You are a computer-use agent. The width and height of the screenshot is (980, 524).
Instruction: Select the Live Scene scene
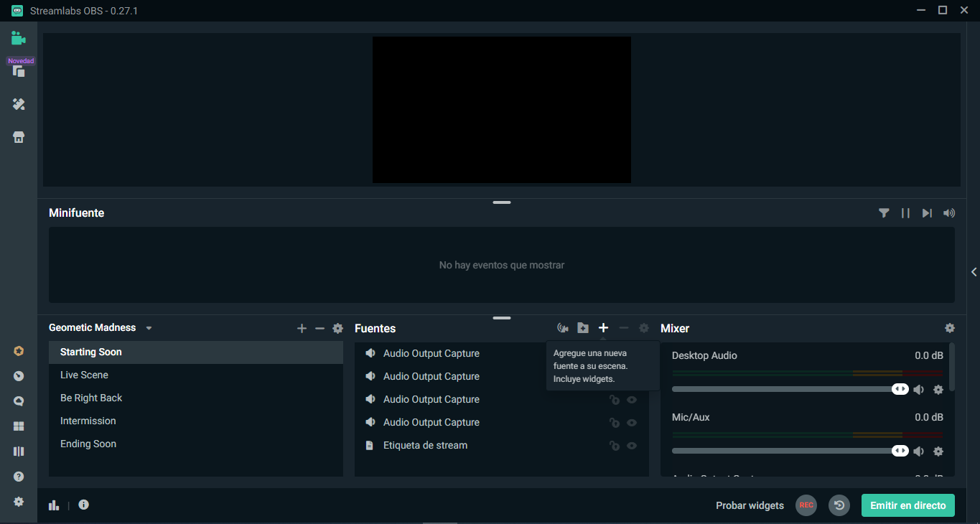pyautogui.click(x=84, y=375)
